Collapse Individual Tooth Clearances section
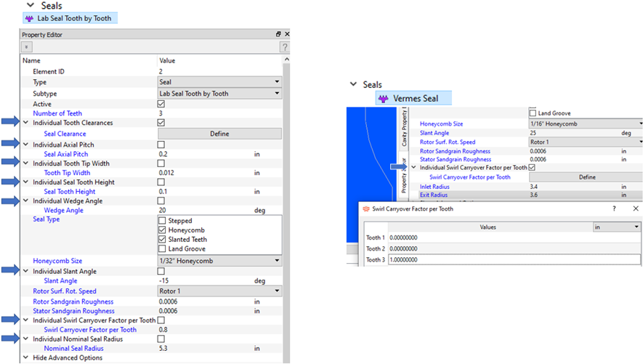Viewport: 643px width, 364px height. point(27,123)
